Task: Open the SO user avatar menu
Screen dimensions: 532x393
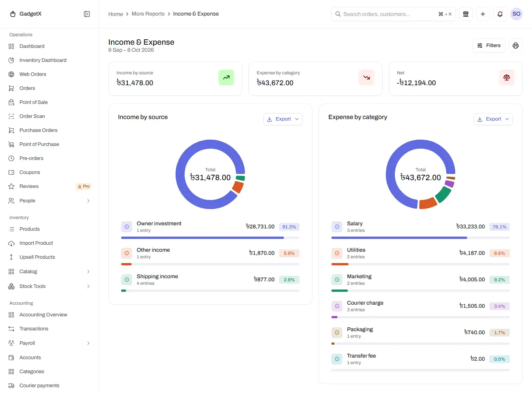Action: (516, 14)
